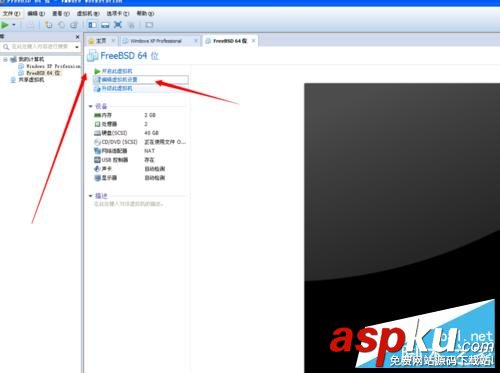Click the thumbnail bar toolbar icon

pyautogui.click(x=105, y=25)
